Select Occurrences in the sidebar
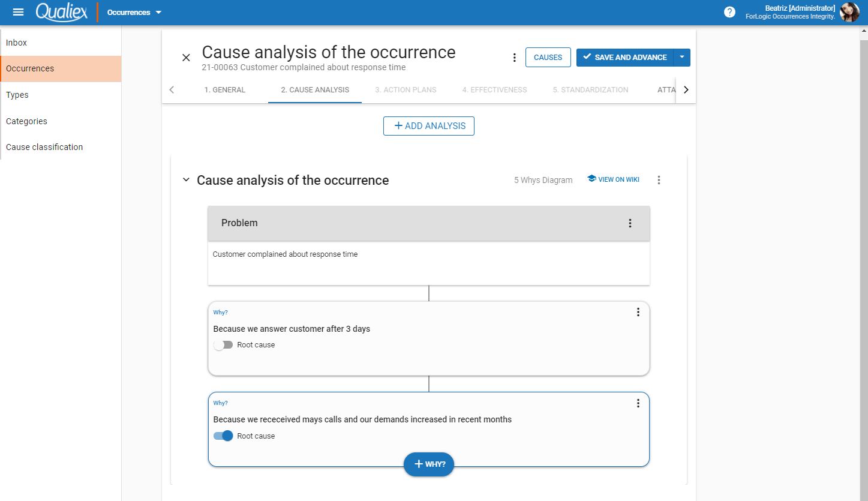The height and width of the screenshot is (501, 868). pyautogui.click(x=61, y=68)
